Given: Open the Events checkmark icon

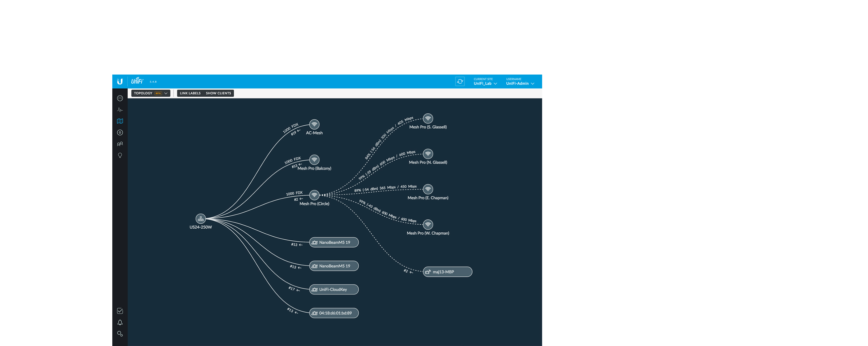Looking at the screenshot, I should [x=120, y=311].
